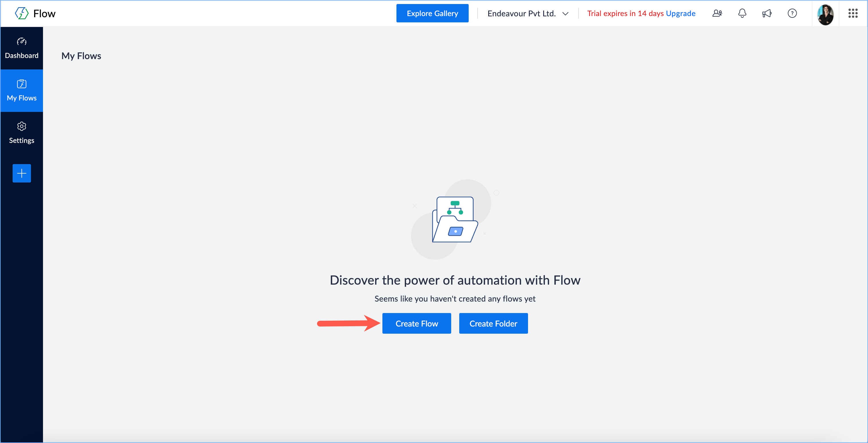The width and height of the screenshot is (868, 443).
Task: Open the help question mark icon
Action: pyautogui.click(x=792, y=13)
